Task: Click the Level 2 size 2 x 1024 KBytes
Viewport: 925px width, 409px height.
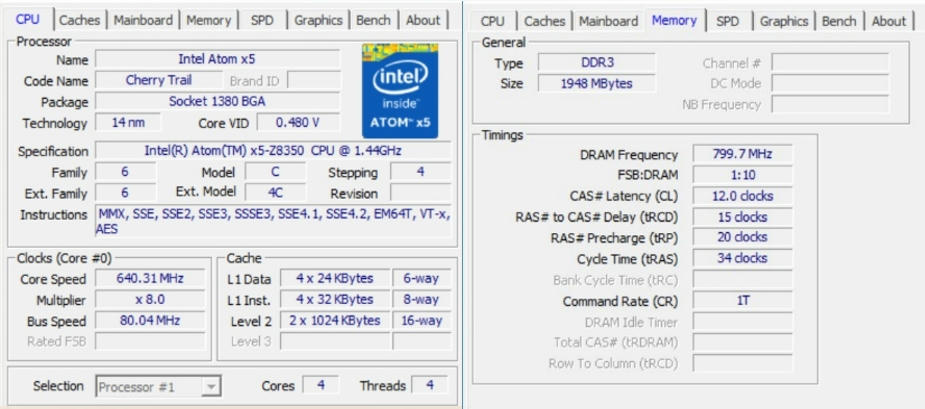Action: [334, 320]
